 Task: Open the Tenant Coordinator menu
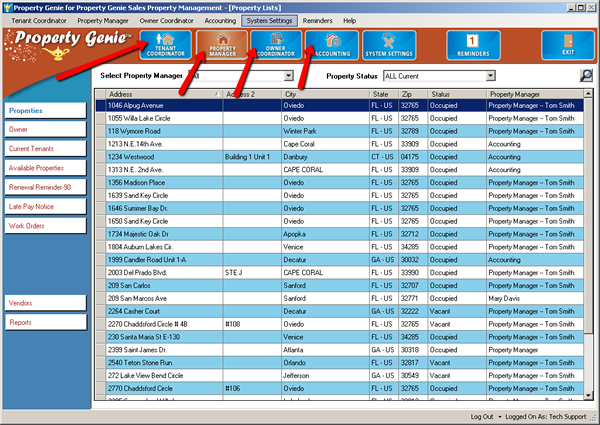point(39,21)
